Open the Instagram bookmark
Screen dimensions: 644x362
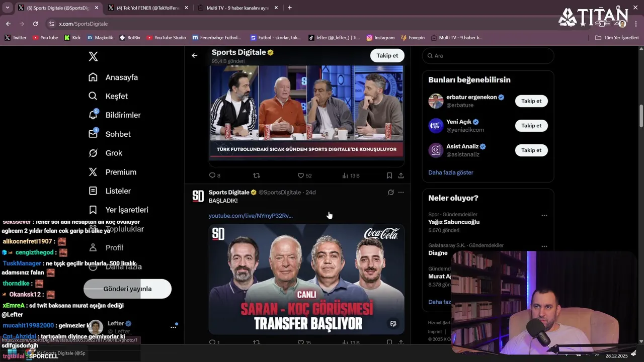click(x=380, y=38)
